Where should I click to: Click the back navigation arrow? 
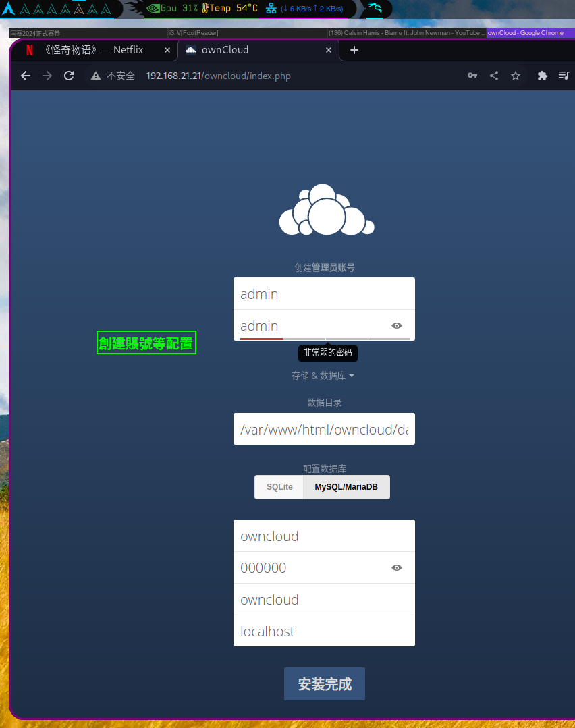pyautogui.click(x=25, y=76)
